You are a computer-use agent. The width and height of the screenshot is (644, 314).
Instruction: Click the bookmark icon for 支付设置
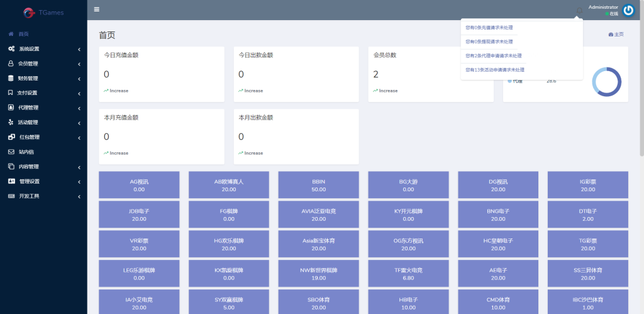[x=11, y=93]
